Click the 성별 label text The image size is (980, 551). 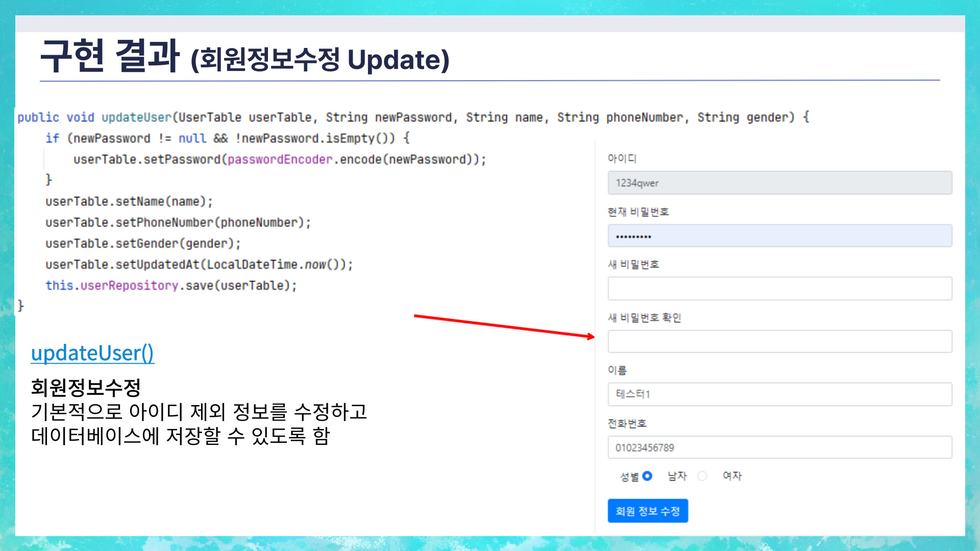point(629,477)
